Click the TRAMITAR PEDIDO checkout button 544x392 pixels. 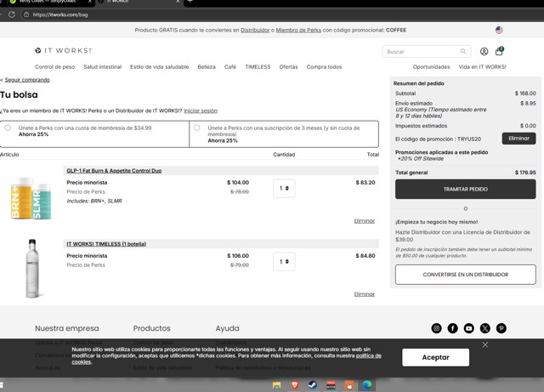[x=465, y=190]
